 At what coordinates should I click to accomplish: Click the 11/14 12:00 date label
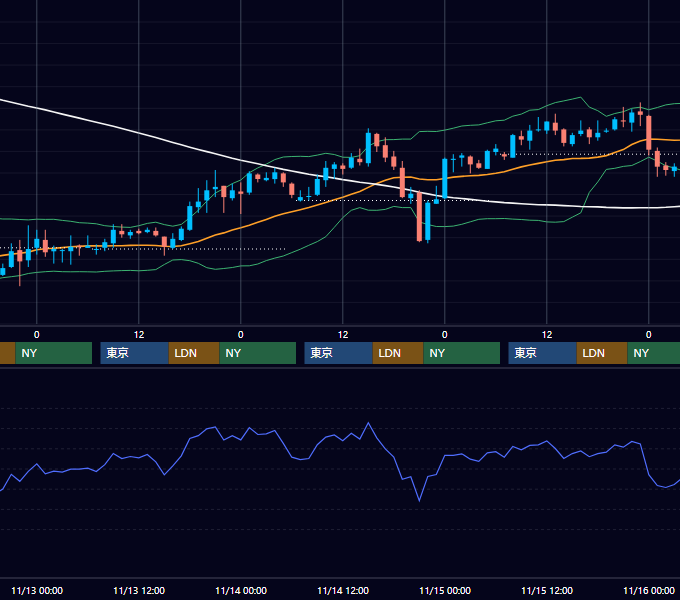click(x=343, y=590)
